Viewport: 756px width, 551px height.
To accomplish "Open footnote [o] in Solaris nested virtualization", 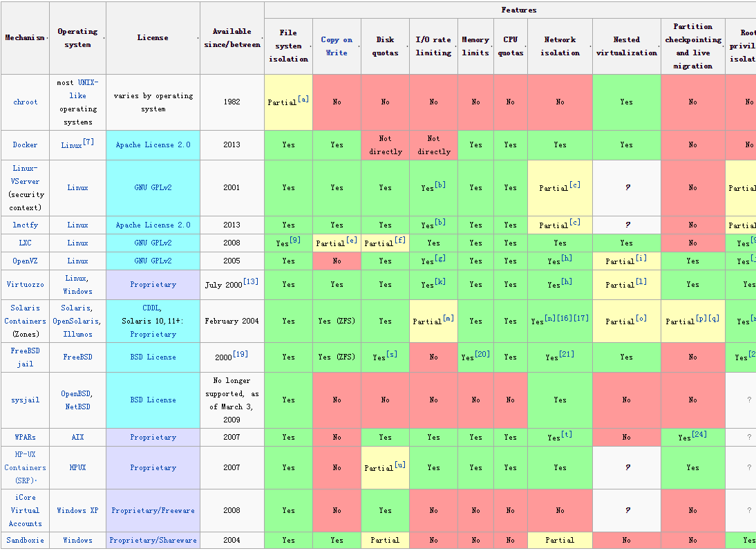I will click(x=641, y=318).
